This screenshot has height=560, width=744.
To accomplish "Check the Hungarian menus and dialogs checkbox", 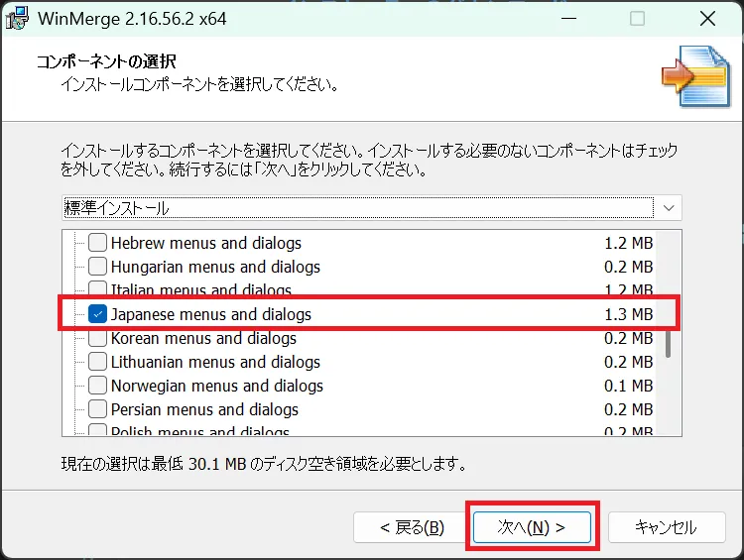I will pos(98,266).
